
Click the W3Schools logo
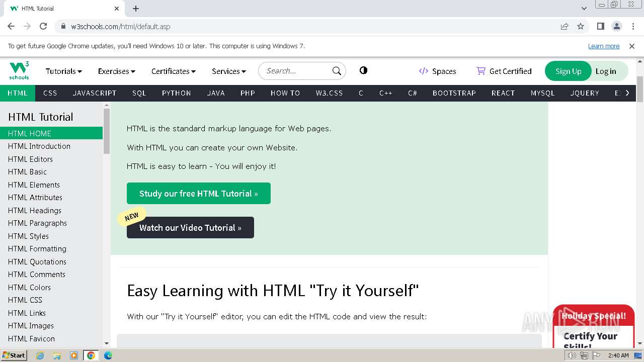click(x=19, y=71)
